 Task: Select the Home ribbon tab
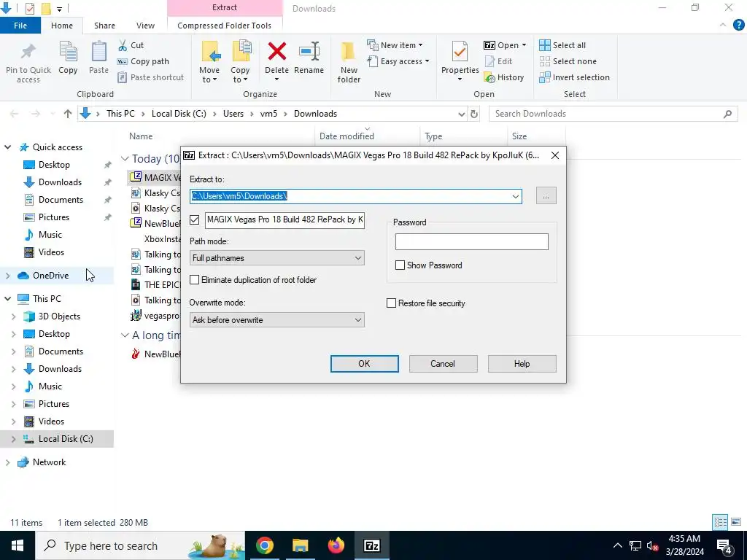[62, 26]
